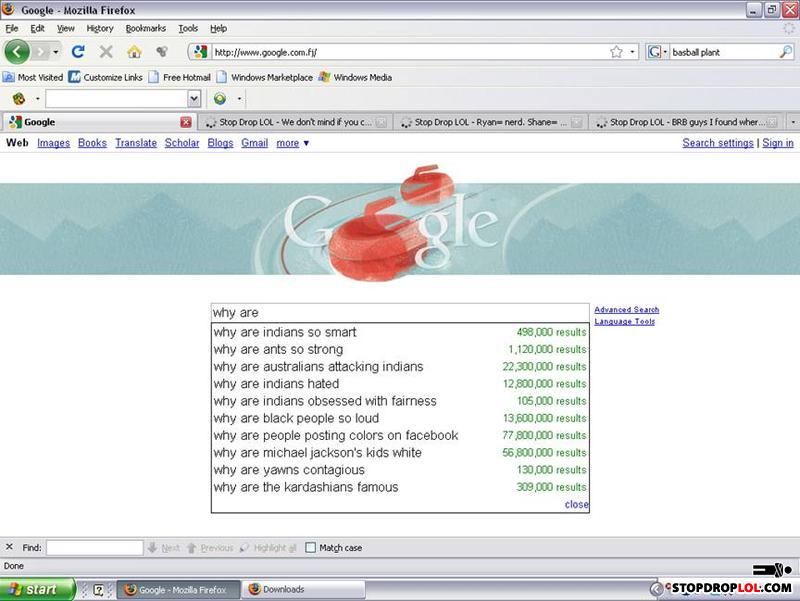Viewport: 800px width, 601px height.
Task: Switch to 'Stop Drop LOL - We don't mind' tab
Action: [296, 122]
